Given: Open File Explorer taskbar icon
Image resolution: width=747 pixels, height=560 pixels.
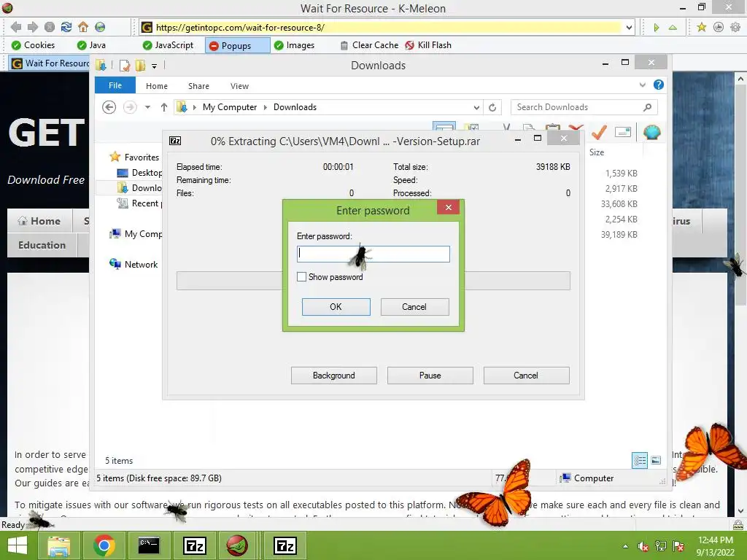Looking at the screenshot, I should click(x=58, y=545).
